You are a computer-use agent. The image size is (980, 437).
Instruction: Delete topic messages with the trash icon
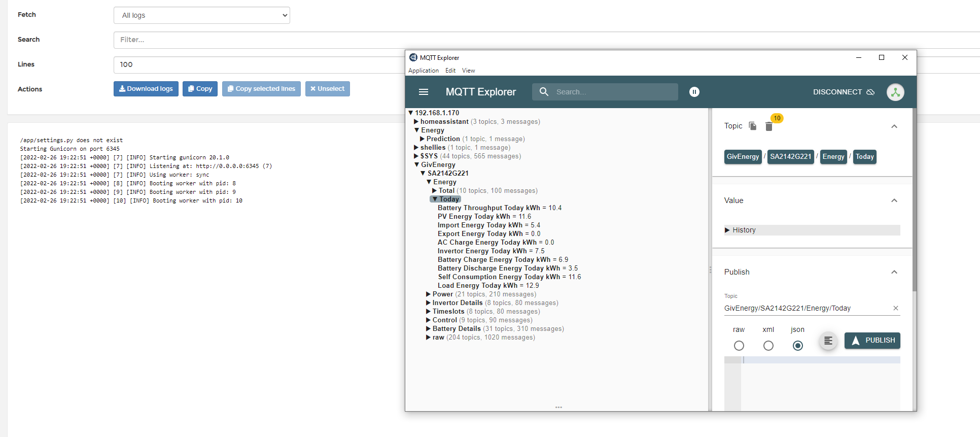pyautogui.click(x=769, y=126)
